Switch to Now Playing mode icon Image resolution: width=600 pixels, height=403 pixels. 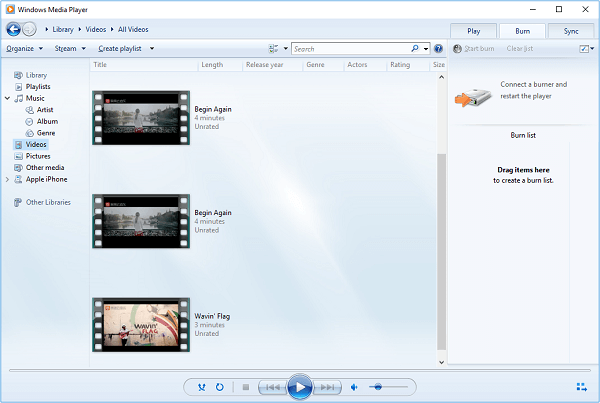[x=582, y=387]
